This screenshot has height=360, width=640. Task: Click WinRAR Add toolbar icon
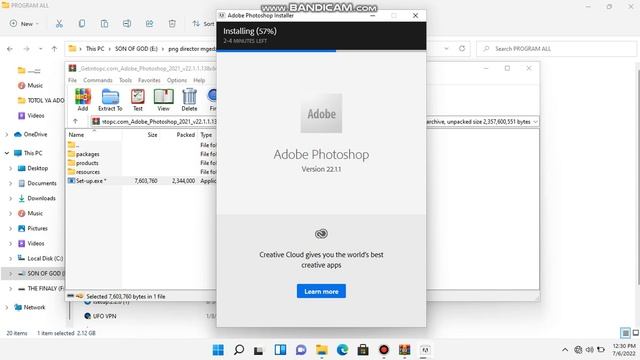(83, 100)
